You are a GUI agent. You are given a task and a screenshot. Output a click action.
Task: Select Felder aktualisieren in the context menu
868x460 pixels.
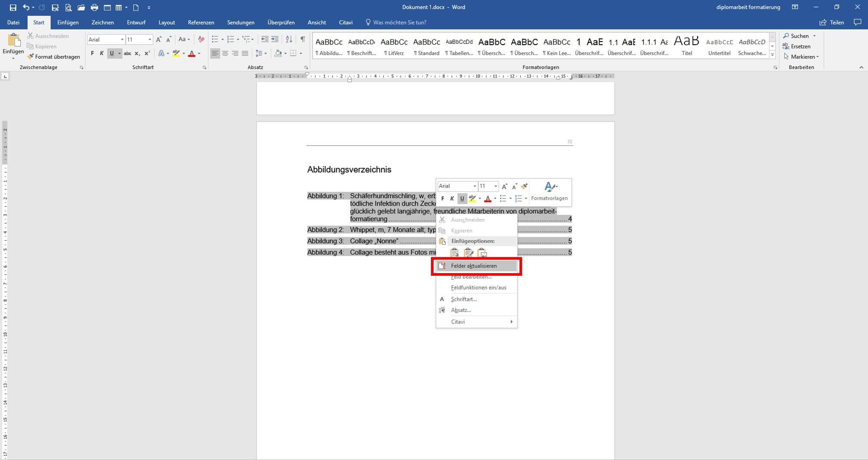click(473, 266)
